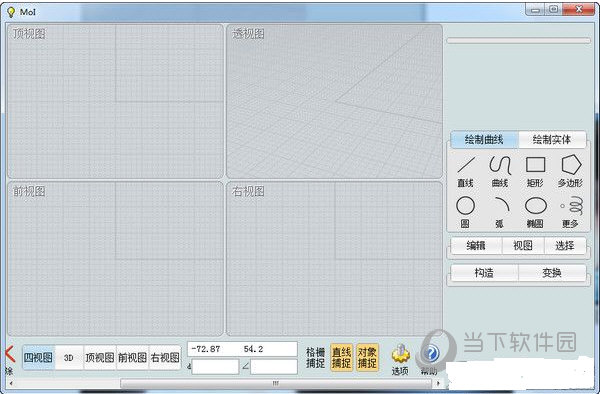Viewport: 600px width, 394px height.
Task: Select the 圆 circle tool
Action: tap(465, 212)
